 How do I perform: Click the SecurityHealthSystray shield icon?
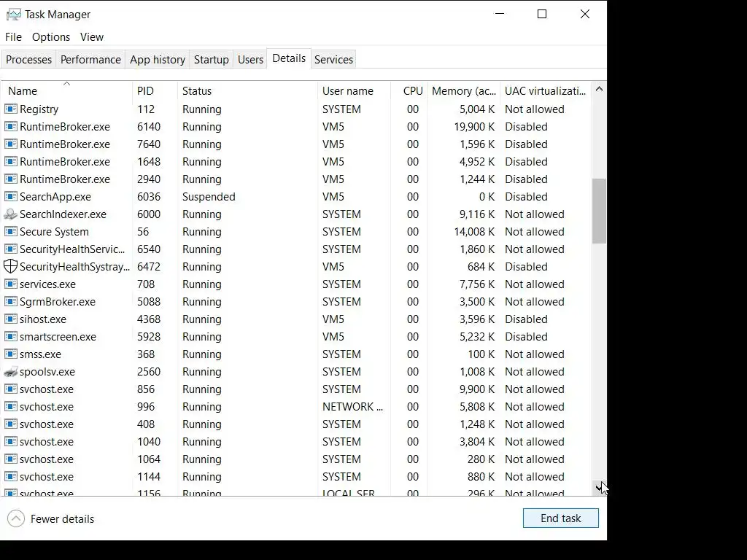point(10,267)
